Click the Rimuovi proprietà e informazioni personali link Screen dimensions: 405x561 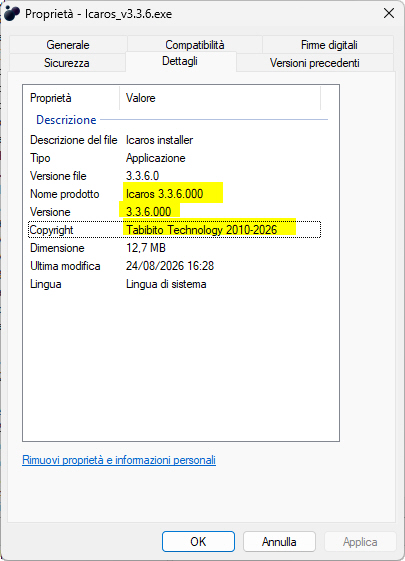click(119, 460)
